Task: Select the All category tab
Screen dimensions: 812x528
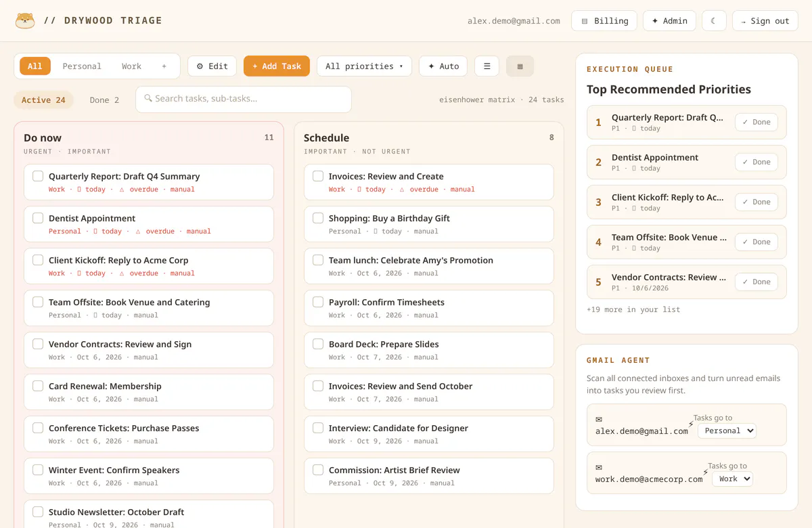Action: pyautogui.click(x=35, y=66)
